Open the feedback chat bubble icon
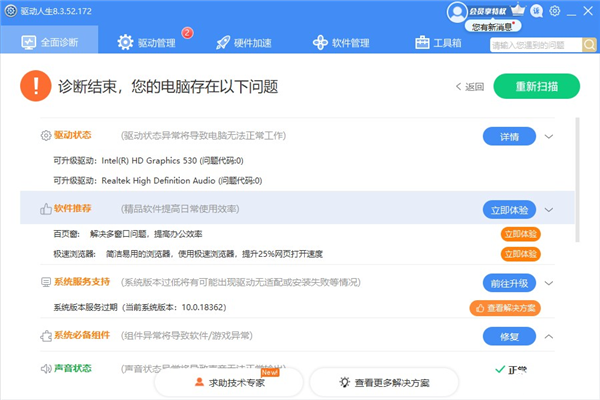 [536, 11]
